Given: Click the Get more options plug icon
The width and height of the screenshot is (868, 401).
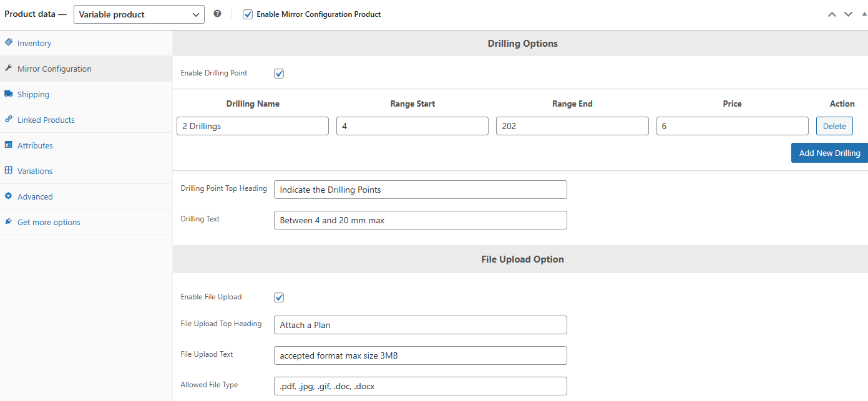Looking at the screenshot, I should tap(8, 221).
